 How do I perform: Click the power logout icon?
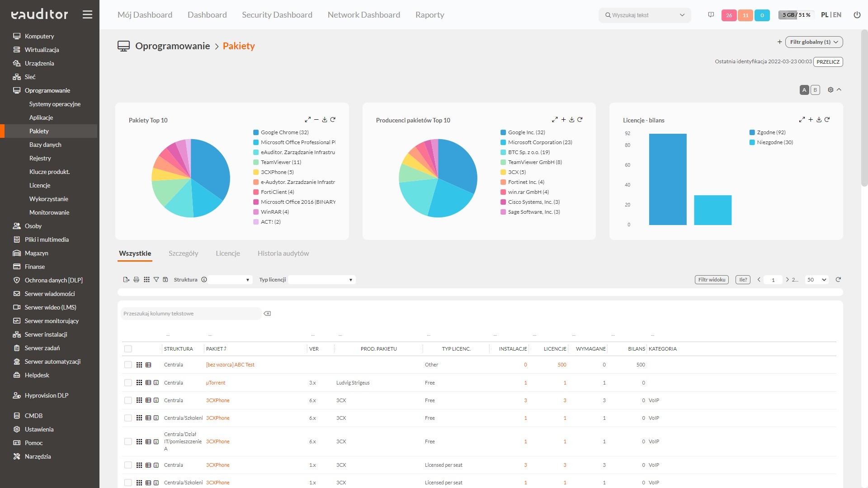point(857,15)
